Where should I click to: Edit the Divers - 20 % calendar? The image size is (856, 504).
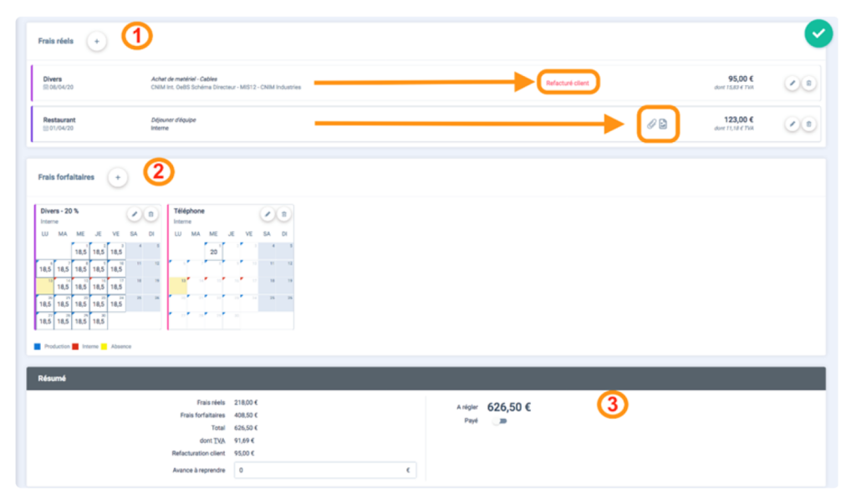coord(135,215)
